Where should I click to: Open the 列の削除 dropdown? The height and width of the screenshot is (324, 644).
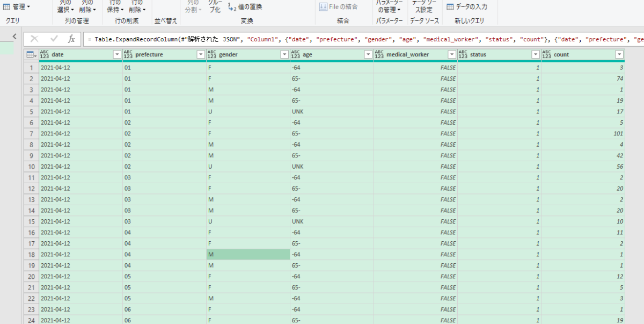coord(88,6)
